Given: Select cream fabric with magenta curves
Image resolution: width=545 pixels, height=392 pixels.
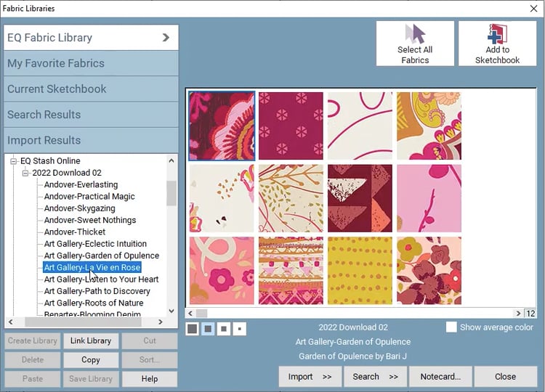Looking at the screenshot, I should click(360, 126).
